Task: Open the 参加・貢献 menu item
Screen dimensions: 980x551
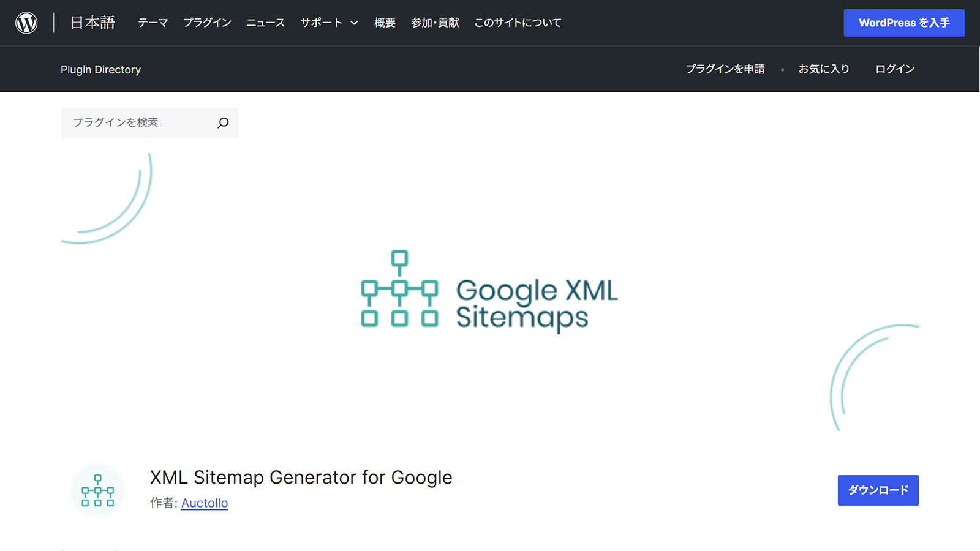Action: tap(435, 23)
